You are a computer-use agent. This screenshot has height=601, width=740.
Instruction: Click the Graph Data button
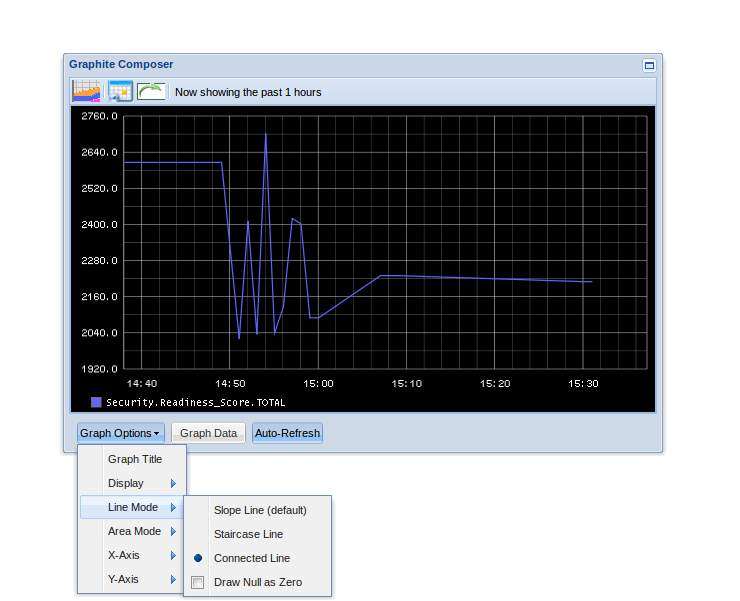coord(208,433)
